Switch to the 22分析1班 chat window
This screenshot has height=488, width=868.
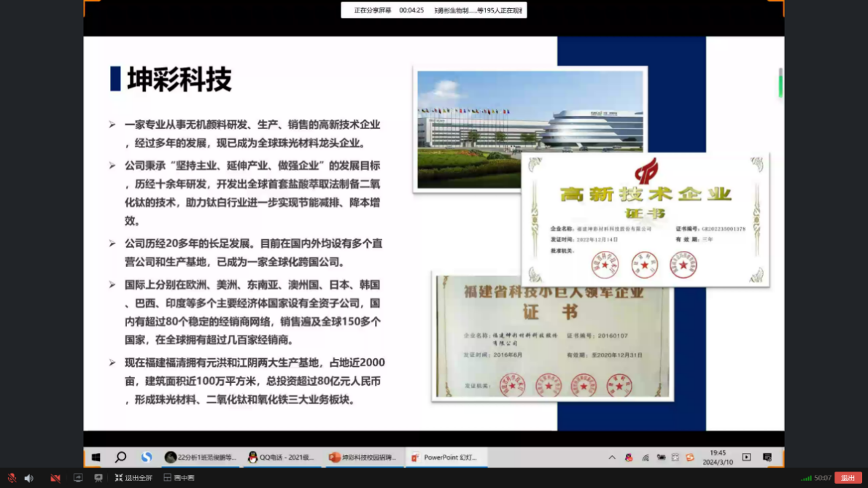(x=201, y=457)
